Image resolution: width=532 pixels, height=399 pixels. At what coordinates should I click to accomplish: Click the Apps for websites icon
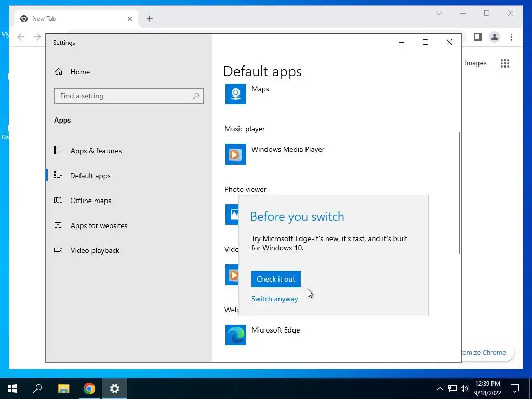58,225
